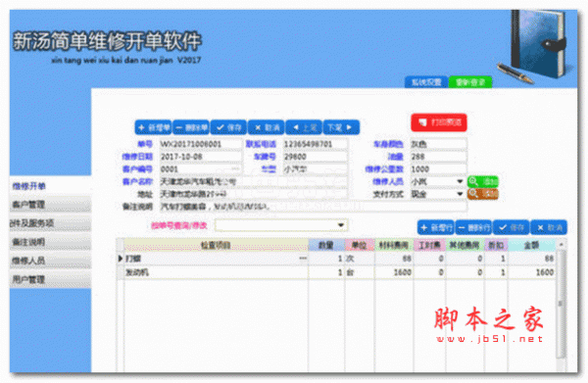Cancel order edits with the top 取消 button
The width and height of the screenshot is (588, 383).
click(267, 127)
